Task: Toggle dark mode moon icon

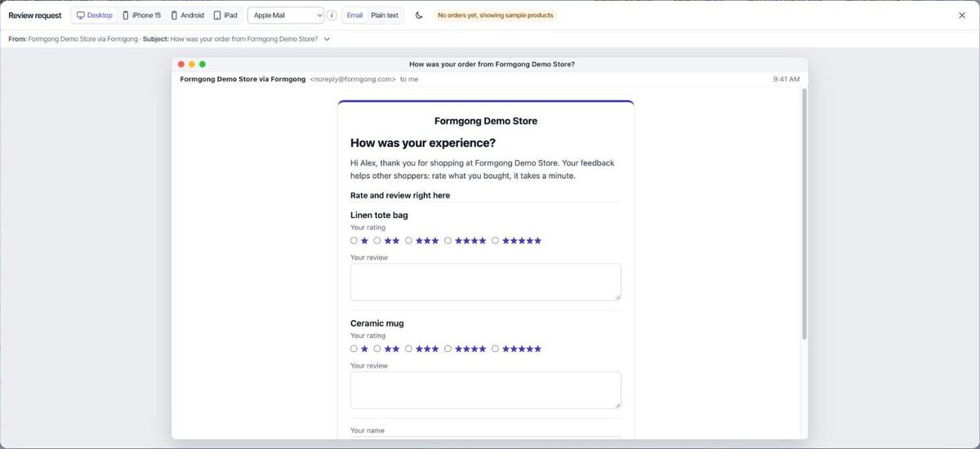Action: pos(419,16)
